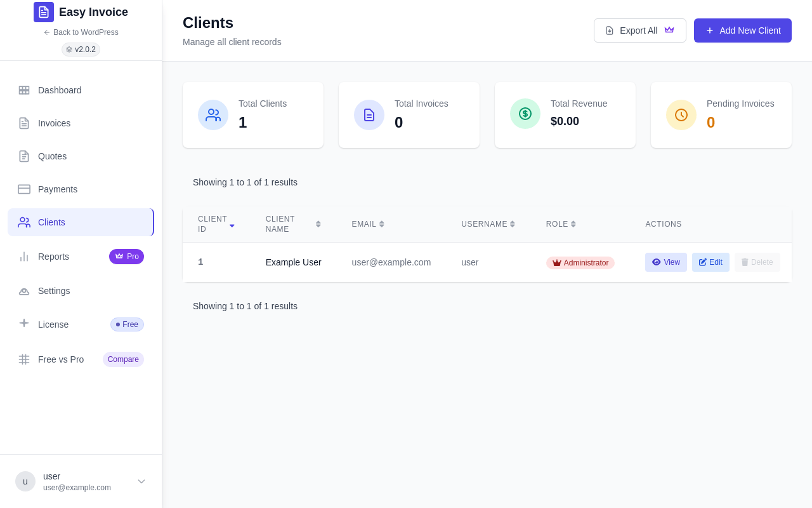Image resolution: width=812 pixels, height=508 pixels.
Task: Click the v2.0.2 version badge
Action: point(81,50)
